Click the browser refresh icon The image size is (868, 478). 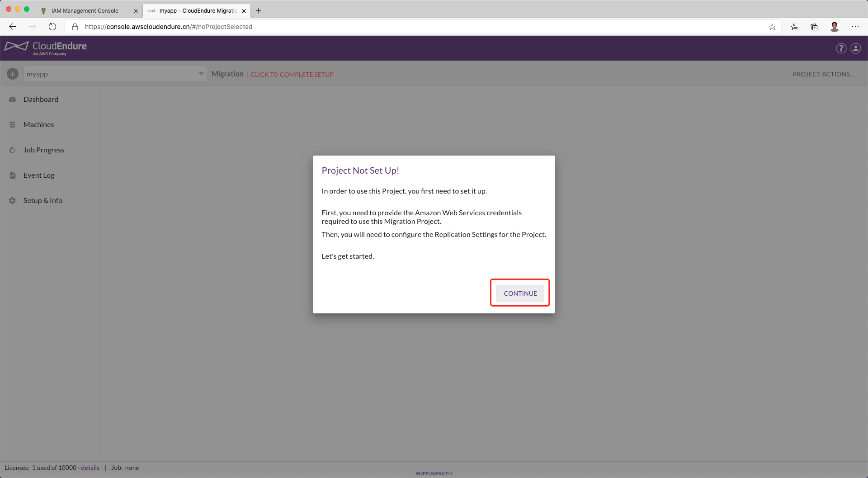52,27
